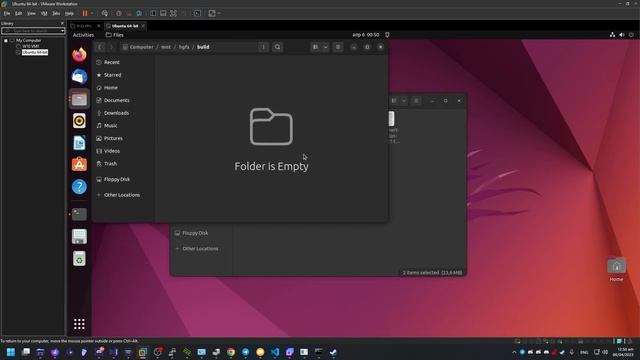Open the VMware Tabs menu
The height and width of the screenshot is (360, 640).
coord(56,13)
